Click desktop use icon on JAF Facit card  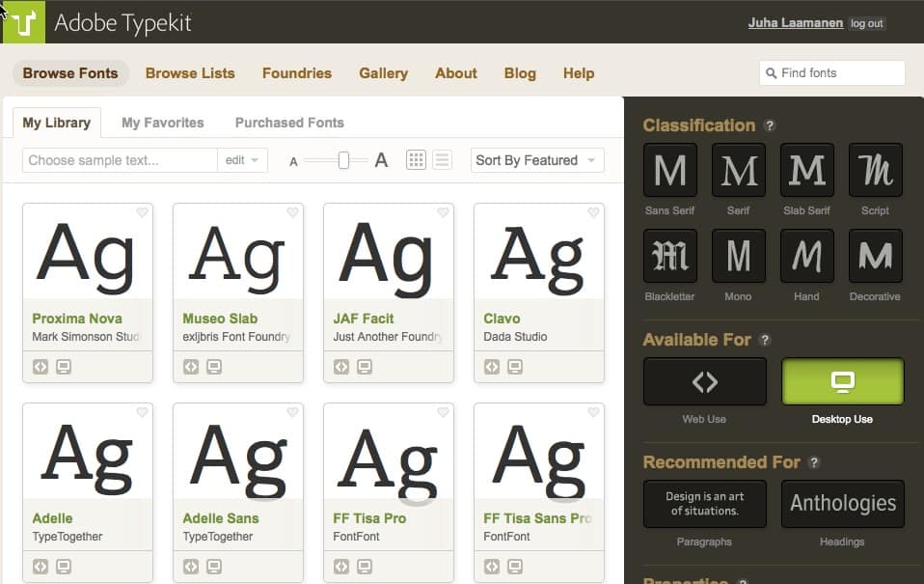click(365, 367)
